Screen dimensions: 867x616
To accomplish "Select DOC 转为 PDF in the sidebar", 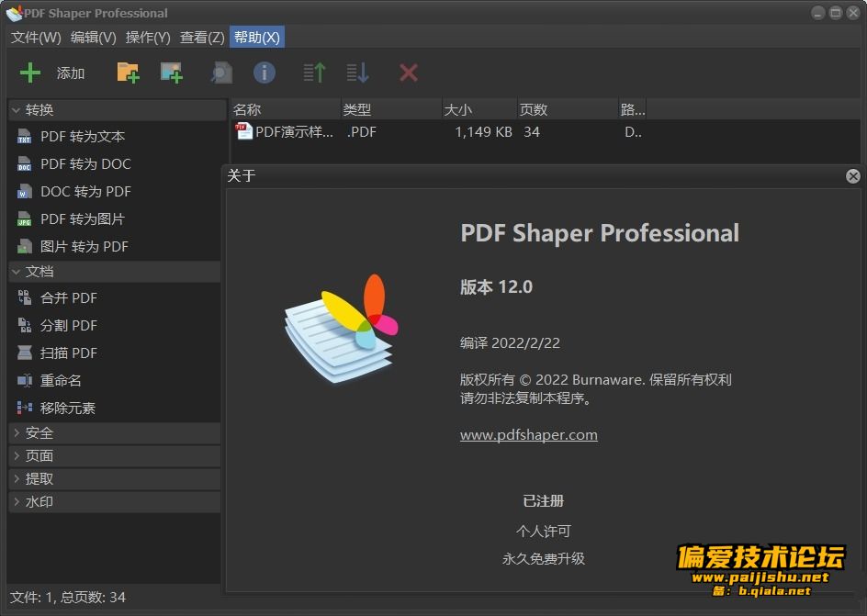I will click(x=85, y=192).
